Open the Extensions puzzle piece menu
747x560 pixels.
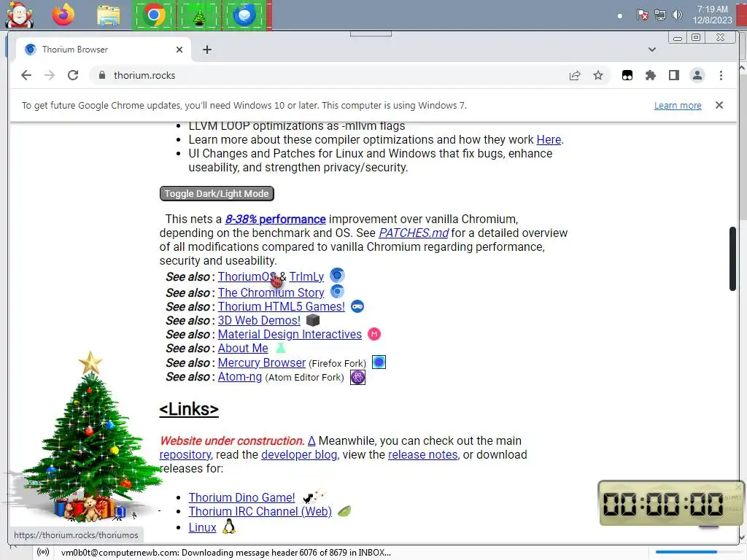(x=651, y=75)
